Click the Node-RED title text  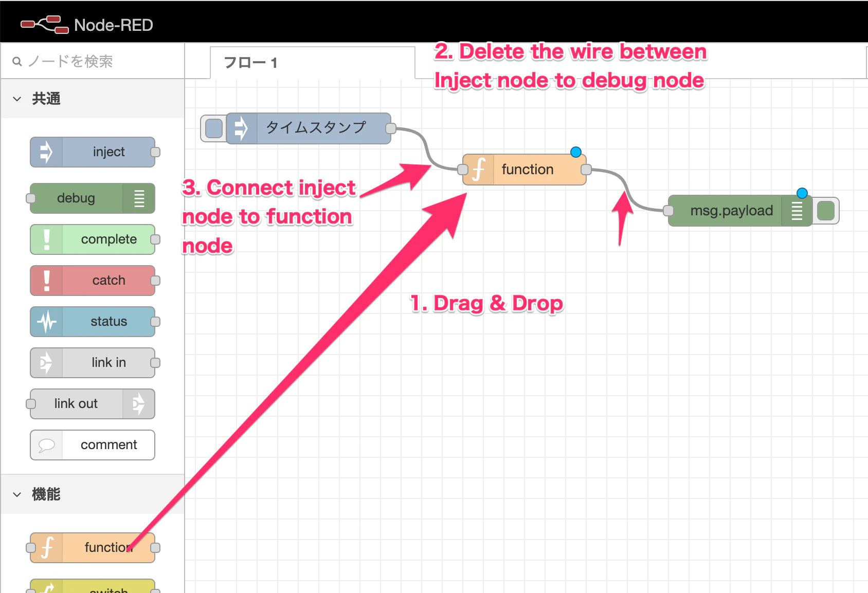click(x=114, y=25)
